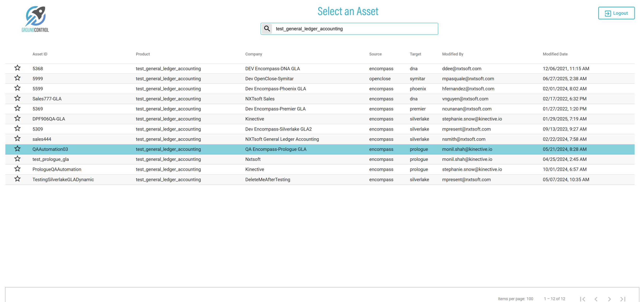Favorite asset 5999 using its star
Image resolution: width=644 pixels, height=302 pixels.
click(17, 78)
